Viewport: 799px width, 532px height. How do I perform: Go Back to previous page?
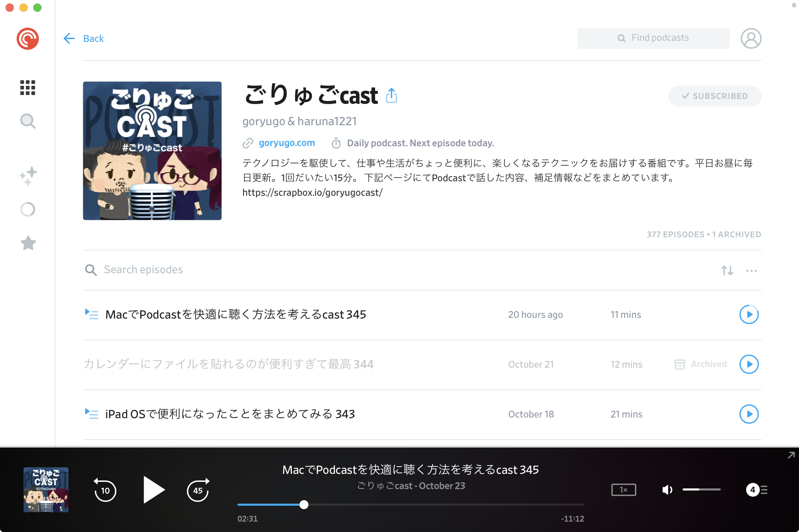(84, 38)
